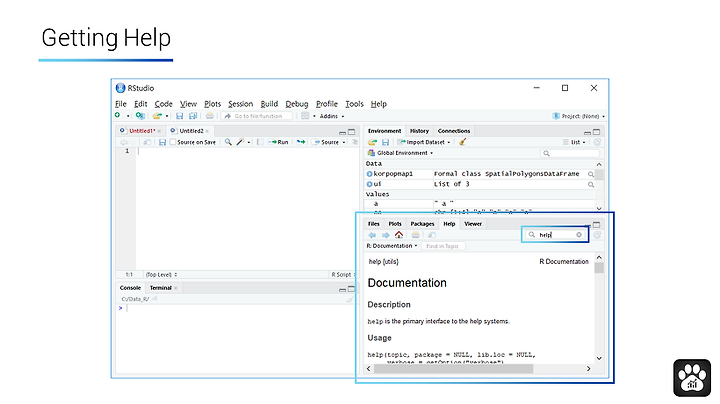The height and width of the screenshot is (404, 720).
Task: Click the Save workspace icon in Environment pane
Action: (386, 142)
